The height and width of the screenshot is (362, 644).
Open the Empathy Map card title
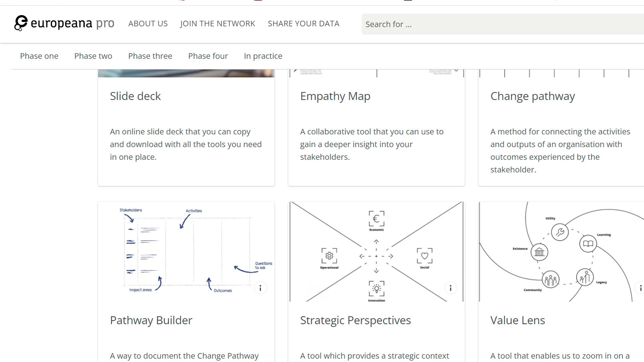[335, 96]
